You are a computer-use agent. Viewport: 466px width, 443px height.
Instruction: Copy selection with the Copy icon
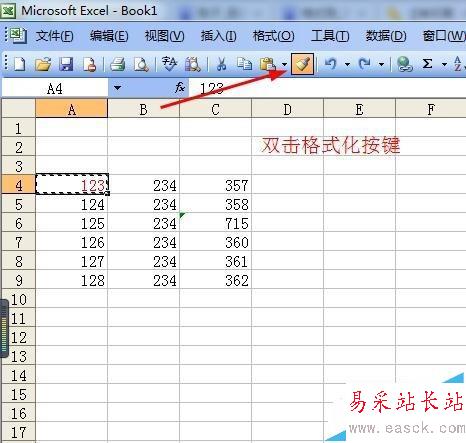pyautogui.click(x=244, y=64)
